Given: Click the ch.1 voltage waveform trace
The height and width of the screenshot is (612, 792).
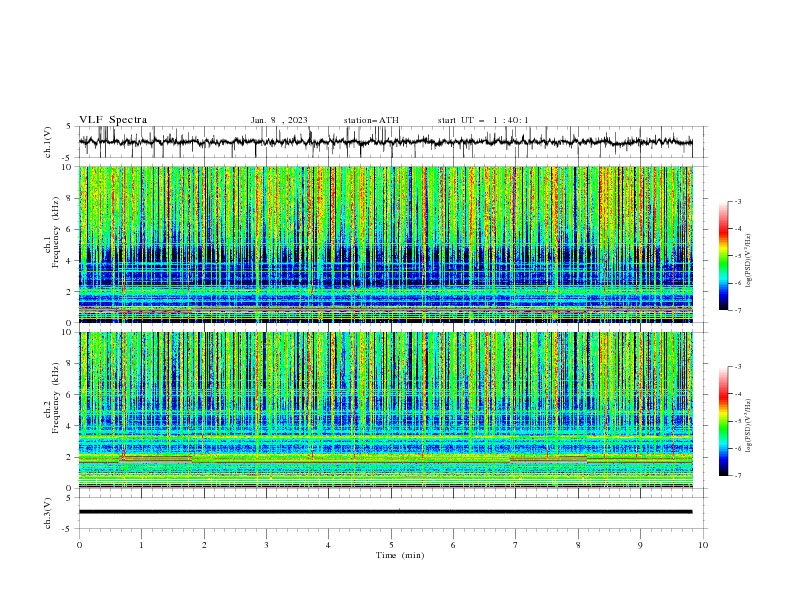Looking at the screenshot, I should point(385,142).
